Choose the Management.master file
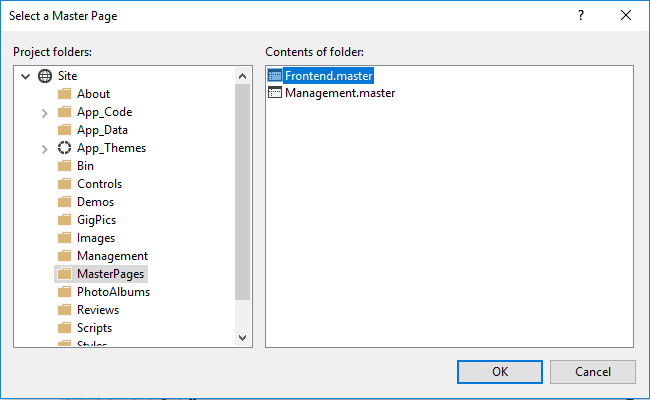Image resolution: width=650 pixels, height=400 pixels. point(340,93)
